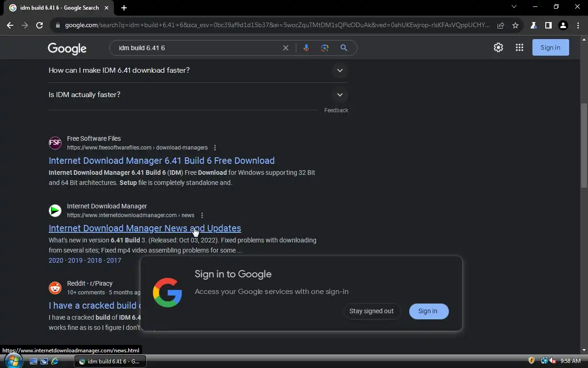Submit search with magnifier icon
This screenshot has height=368, width=588.
pyautogui.click(x=344, y=48)
